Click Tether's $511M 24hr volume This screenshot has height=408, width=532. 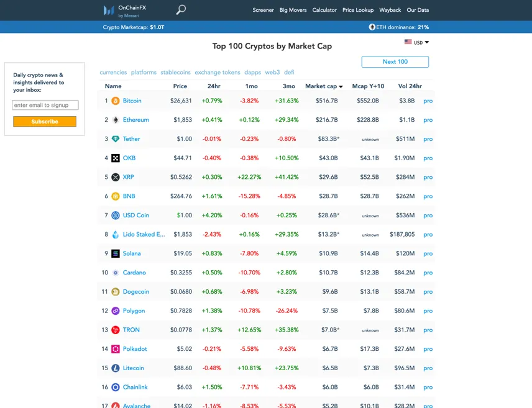pos(405,138)
